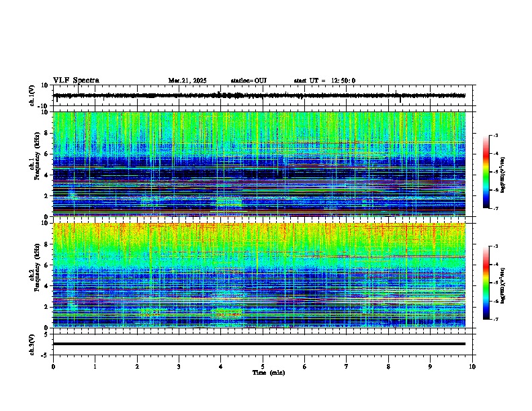The image size is (532, 411).
Task: Click the '9' tick on the Time axis
Action: click(430, 367)
